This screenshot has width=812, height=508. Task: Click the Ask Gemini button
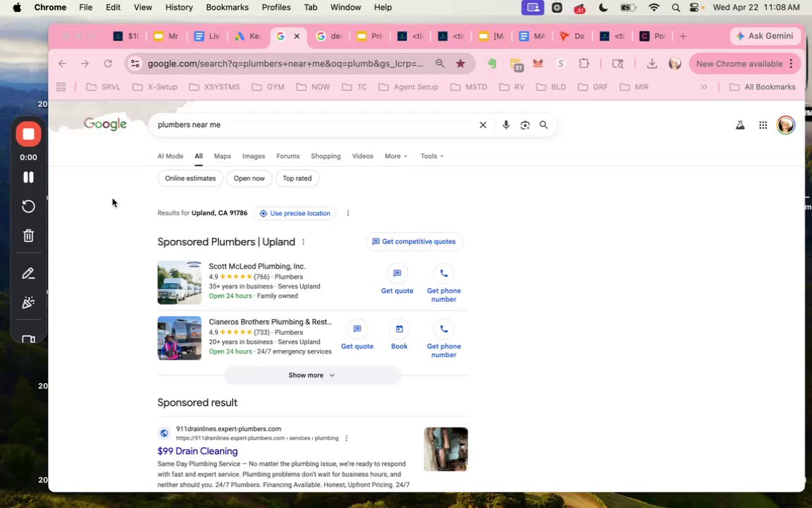765,36
